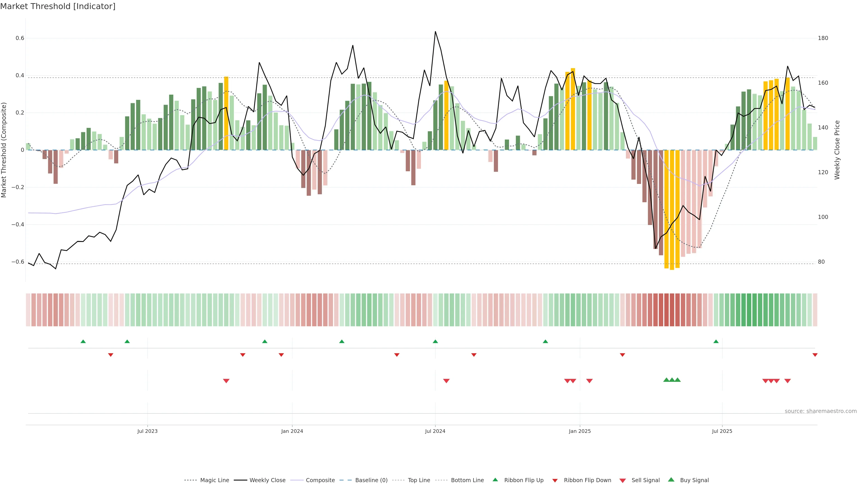This screenshot has width=868, height=488.
Task: Click the Sell Signal legend triangle icon
Action: (622, 480)
